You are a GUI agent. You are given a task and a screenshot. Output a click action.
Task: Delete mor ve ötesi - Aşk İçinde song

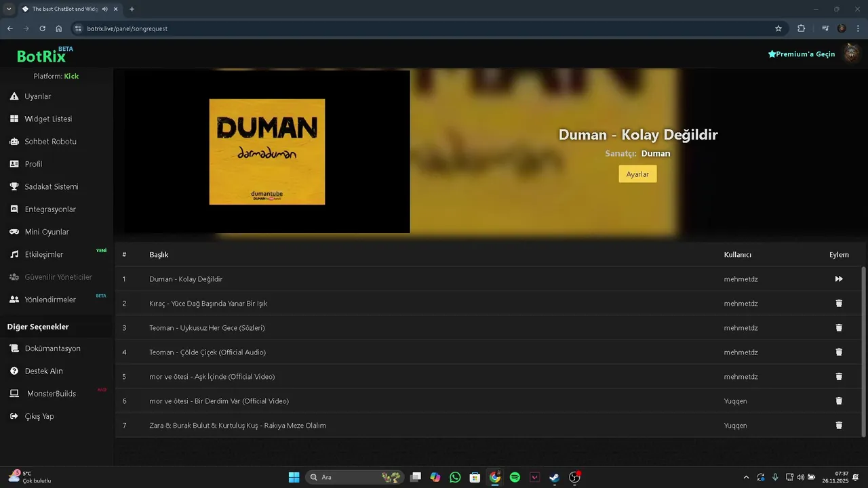(x=839, y=377)
